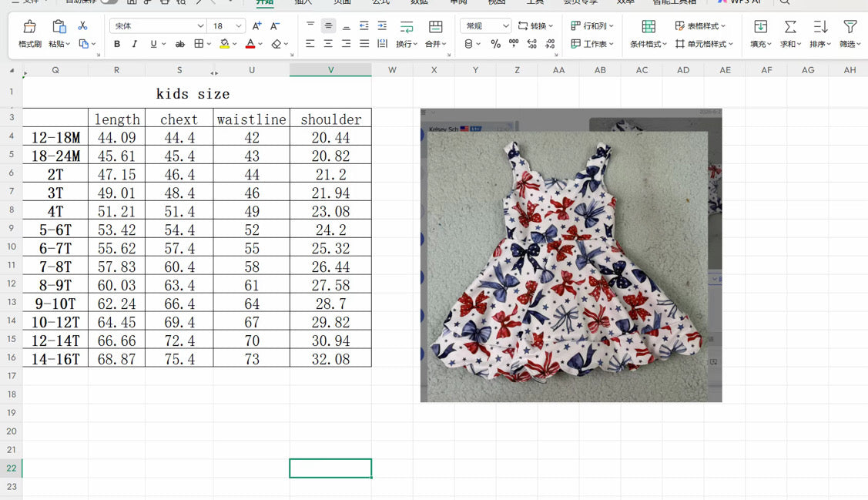Open the Sum function icon
868x500 pixels.
[790, 26]
